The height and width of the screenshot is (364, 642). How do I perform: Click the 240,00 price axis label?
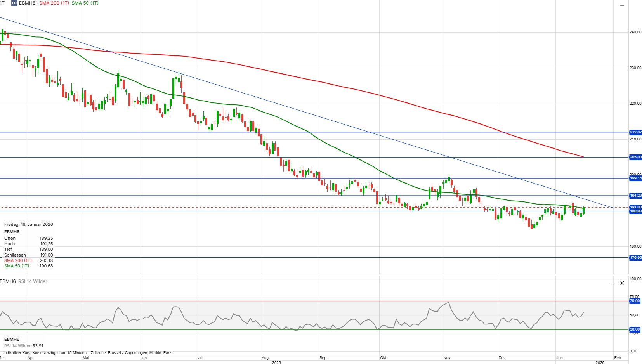[x=635, y=32]
